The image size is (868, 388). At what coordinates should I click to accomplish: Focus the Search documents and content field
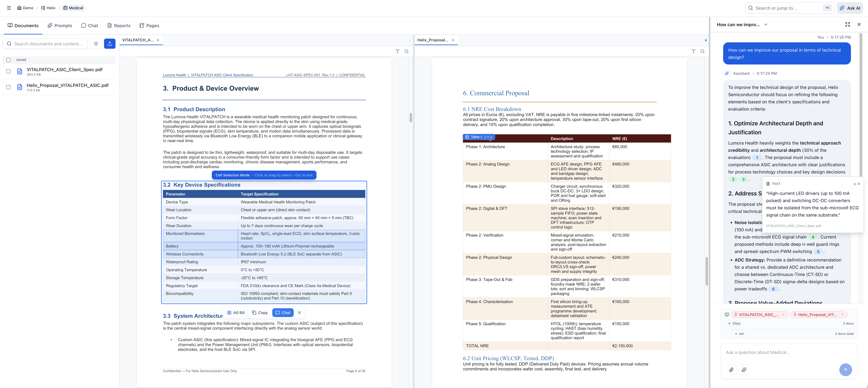point(45,44)
